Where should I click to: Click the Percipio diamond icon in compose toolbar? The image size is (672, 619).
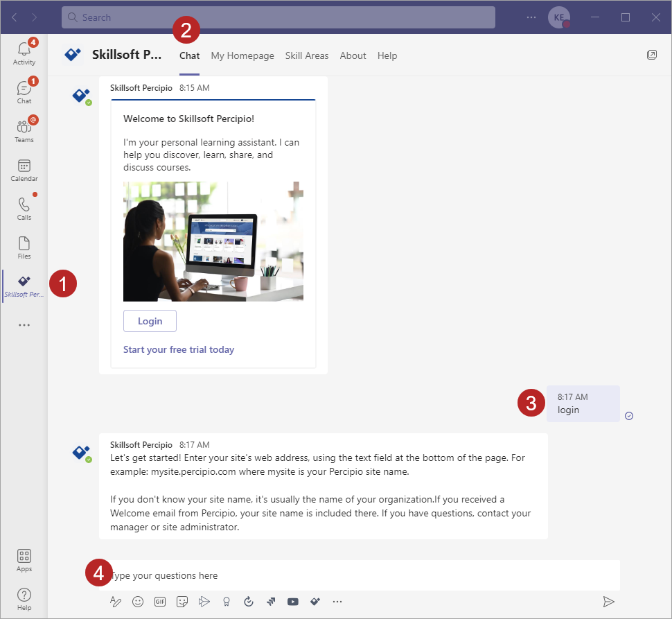(315, 602)
